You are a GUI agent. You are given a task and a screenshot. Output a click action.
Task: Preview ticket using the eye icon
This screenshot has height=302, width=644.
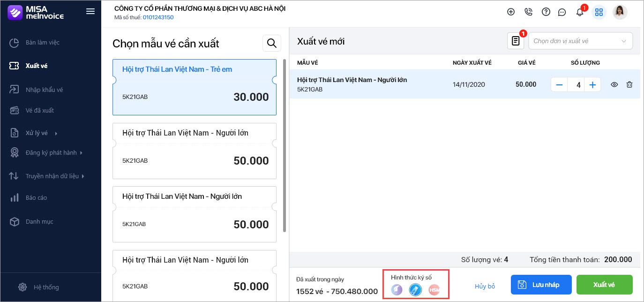[614, 84]
